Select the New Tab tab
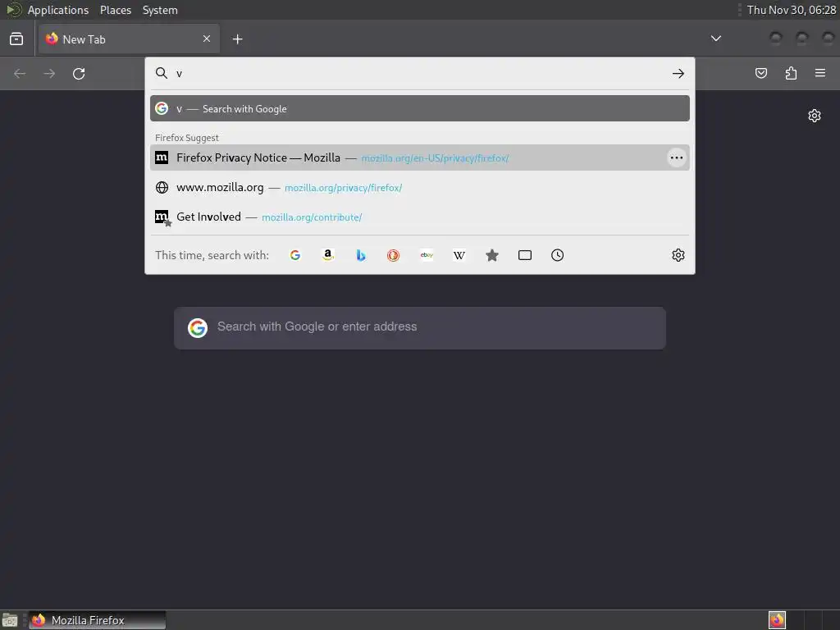Image resolution: width=840 pixels, height=630 pixels. click(x=129, y=39)
